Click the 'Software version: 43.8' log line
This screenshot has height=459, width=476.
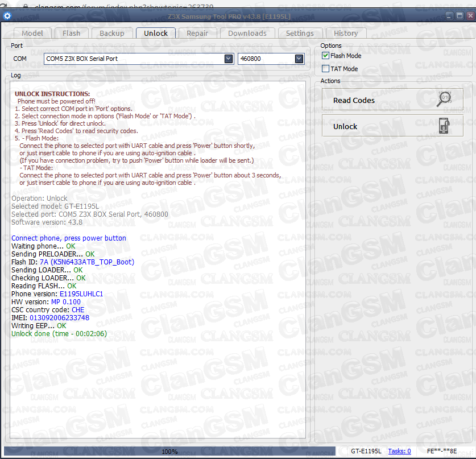click(47, 222)
